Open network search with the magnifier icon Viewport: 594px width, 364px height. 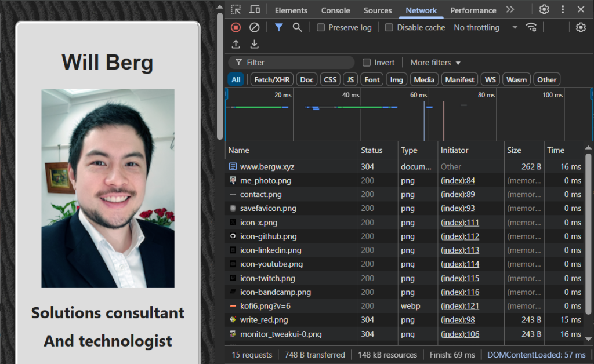(297, 27)
